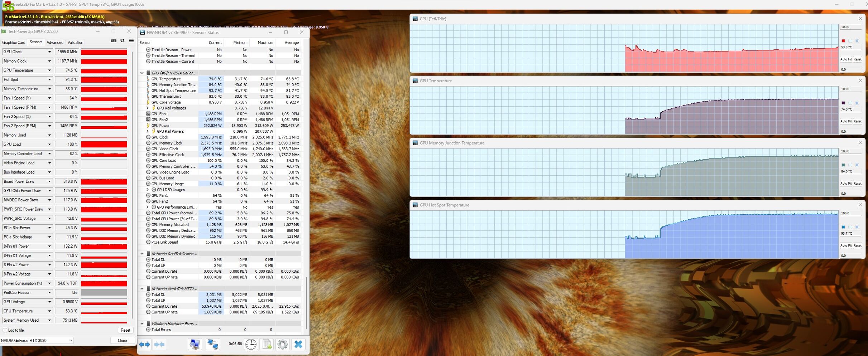The height and width of the screenshot is (356, 868).
Task: Enable the Log to file checkbox
Action: point(5,330)
